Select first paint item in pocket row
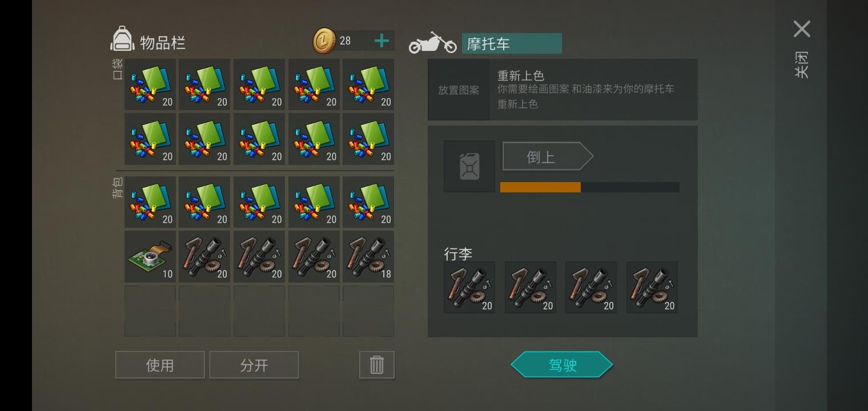 coord(150,84)
